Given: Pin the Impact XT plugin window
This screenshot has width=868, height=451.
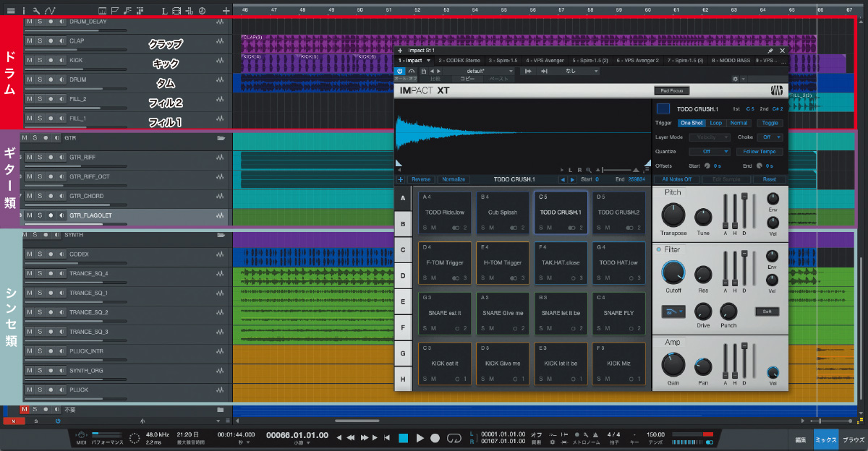Looking at the screenshot, I should [x=770, y=51].
